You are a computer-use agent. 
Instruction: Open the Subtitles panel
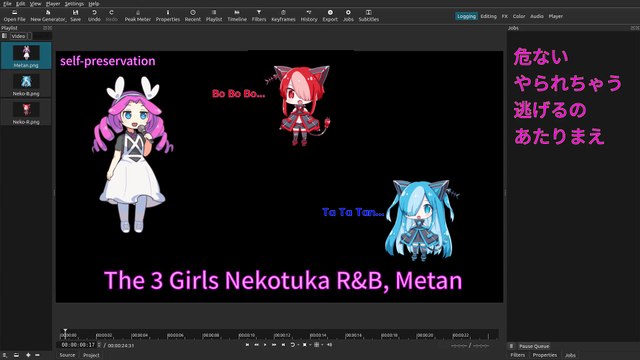[369, 16]
